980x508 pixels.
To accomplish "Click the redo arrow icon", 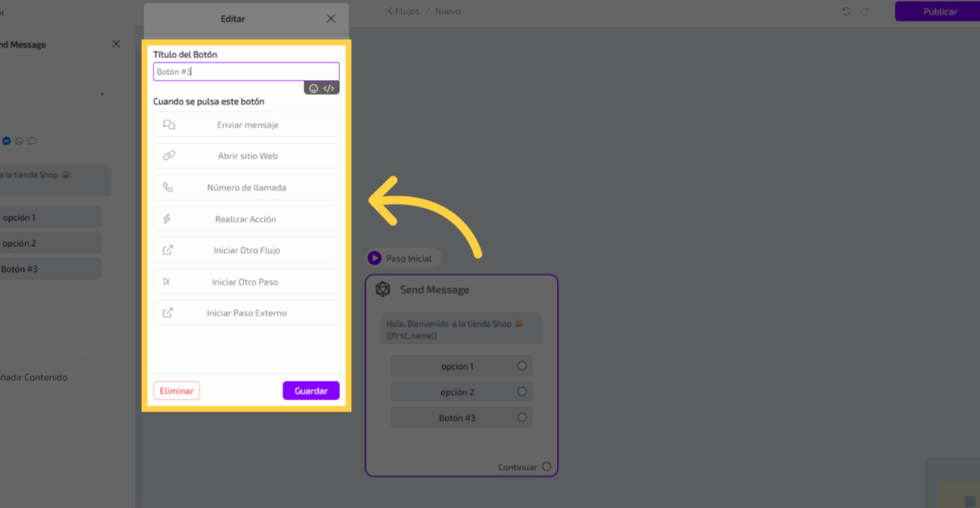I will pos(865,11).
